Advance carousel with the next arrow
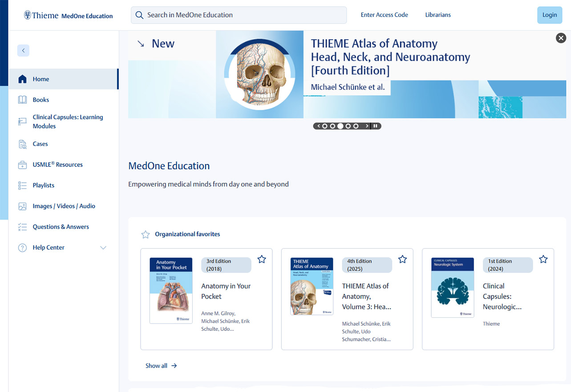 [367, 126]
